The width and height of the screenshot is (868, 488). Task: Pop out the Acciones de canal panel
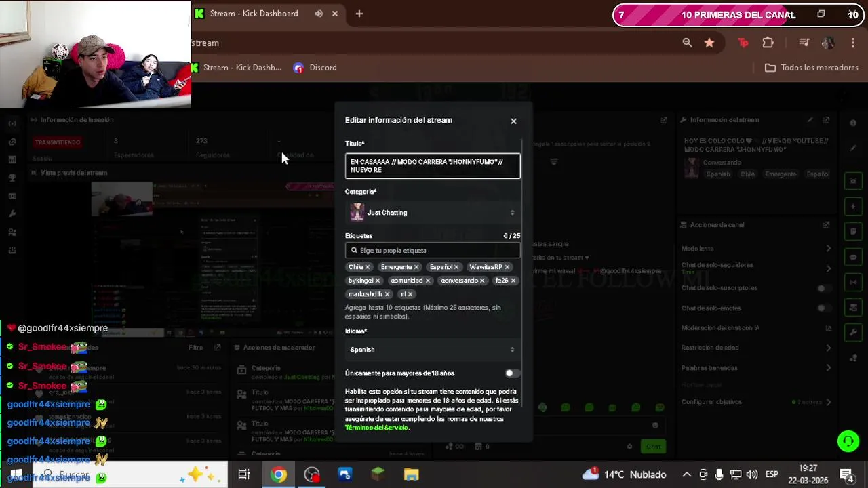(826, 225)
